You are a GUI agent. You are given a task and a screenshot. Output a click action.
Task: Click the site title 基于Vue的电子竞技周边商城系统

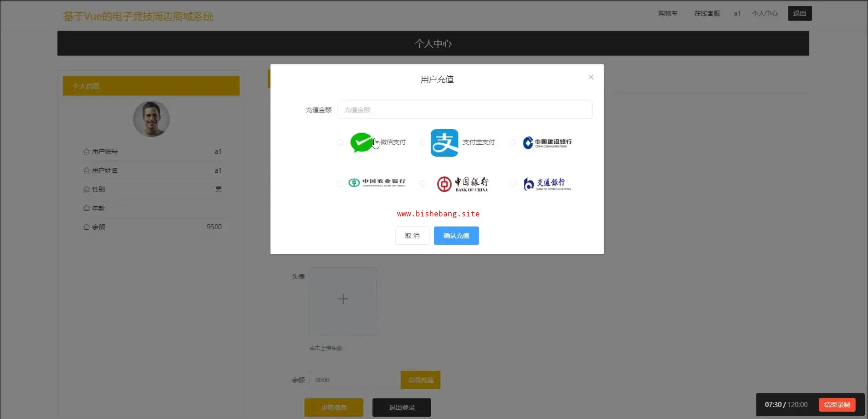pyautogui.click(x=138, y=17)
